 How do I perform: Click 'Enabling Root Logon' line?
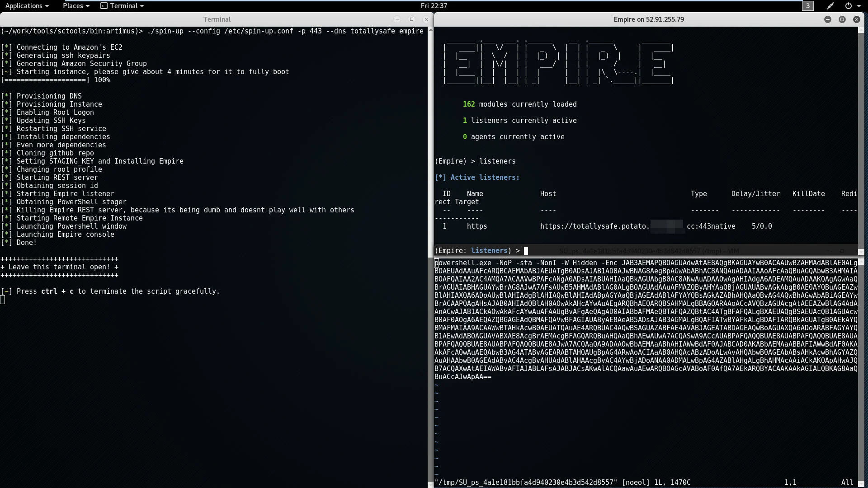click(47, 113)
